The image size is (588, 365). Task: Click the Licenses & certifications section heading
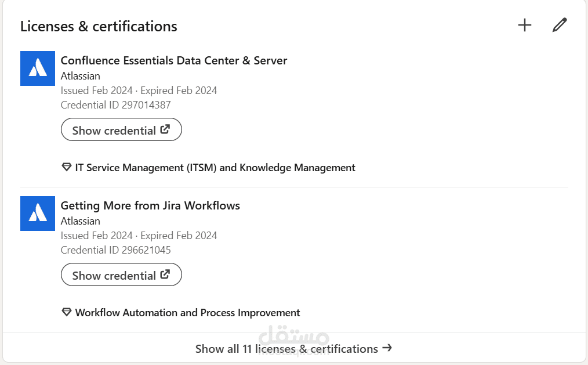point(99,27)
